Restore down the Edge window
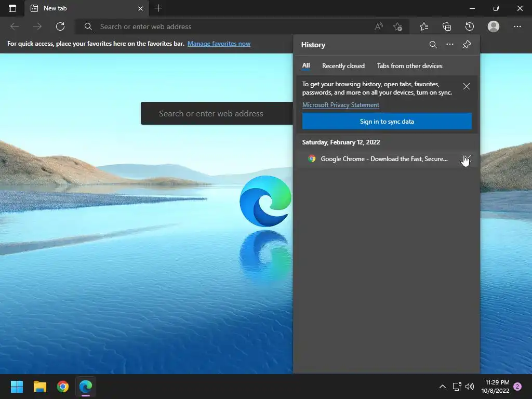Image resolution: width=532 pixels, height=399 pixels. [496, 8]
